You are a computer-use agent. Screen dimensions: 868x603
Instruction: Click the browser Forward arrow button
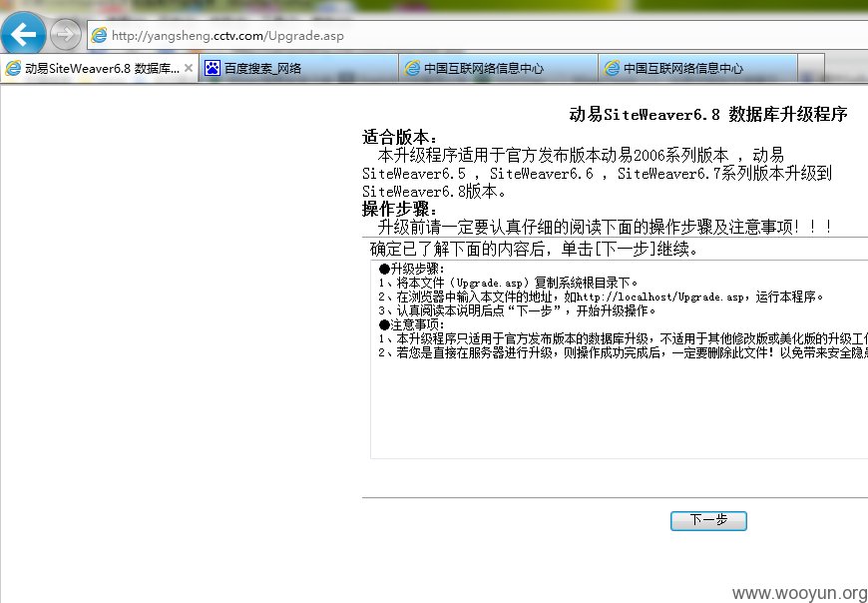click(65, 35)
